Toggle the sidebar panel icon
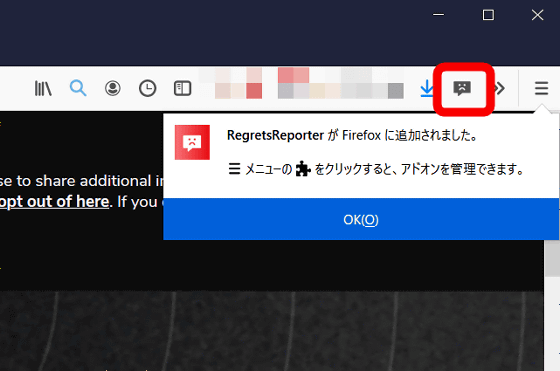The height and width of the screenshot is (371, 560). click(182, 88)
